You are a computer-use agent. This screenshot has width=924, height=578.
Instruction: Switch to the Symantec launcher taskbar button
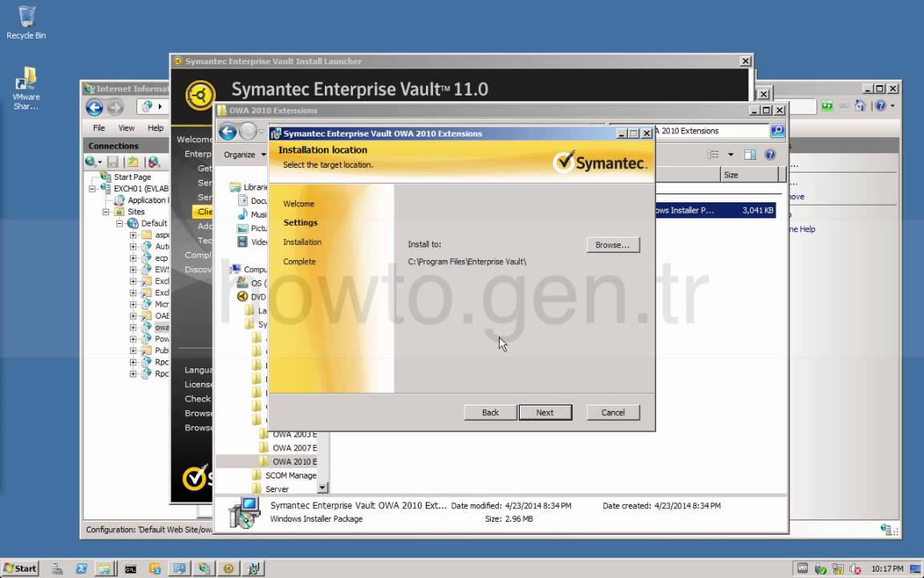coord(229,568)
